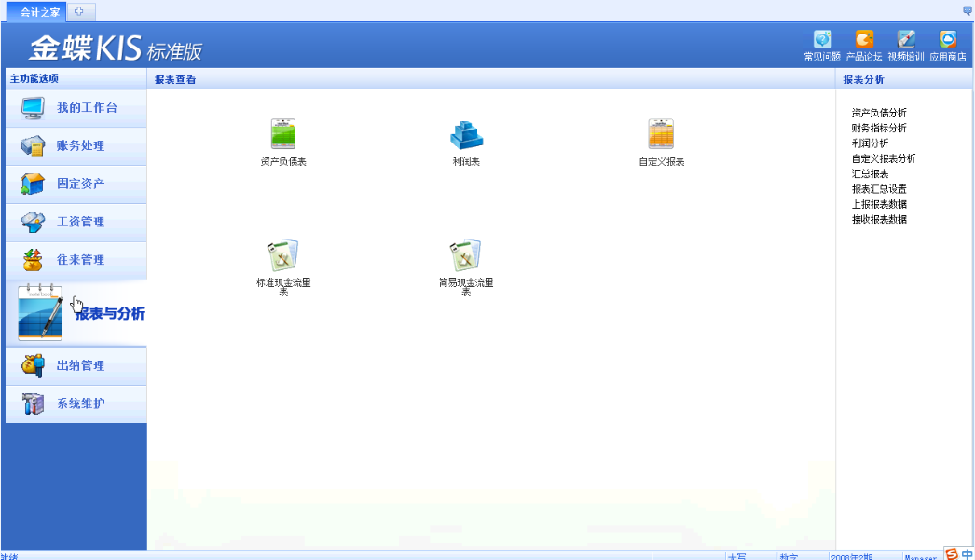Click the 我的工作台 monitor icon

[x=33, y=107]
